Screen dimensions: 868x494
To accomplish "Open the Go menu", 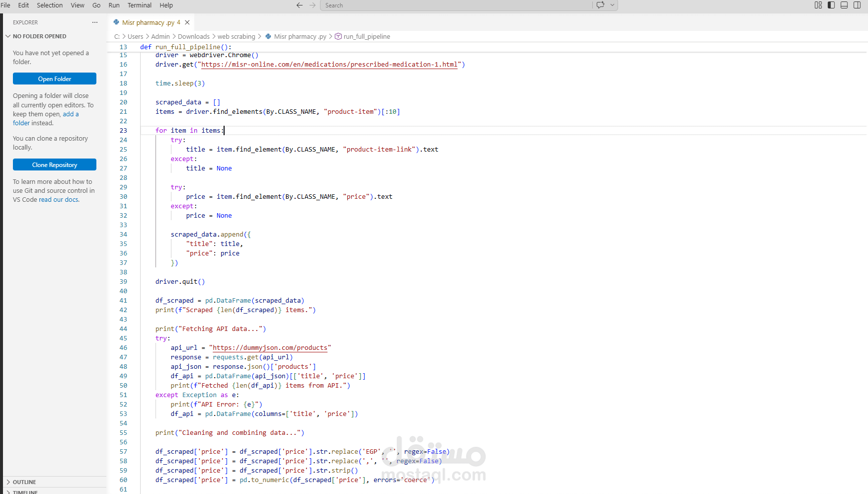I will (x=96, y=5).
